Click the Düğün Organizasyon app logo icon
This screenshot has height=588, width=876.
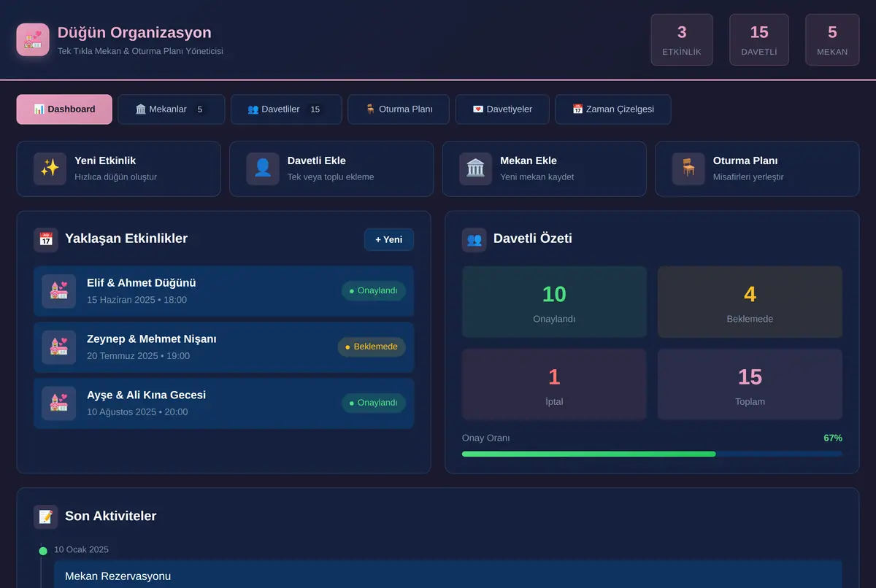pyautogui.click(x=33, y=39)
